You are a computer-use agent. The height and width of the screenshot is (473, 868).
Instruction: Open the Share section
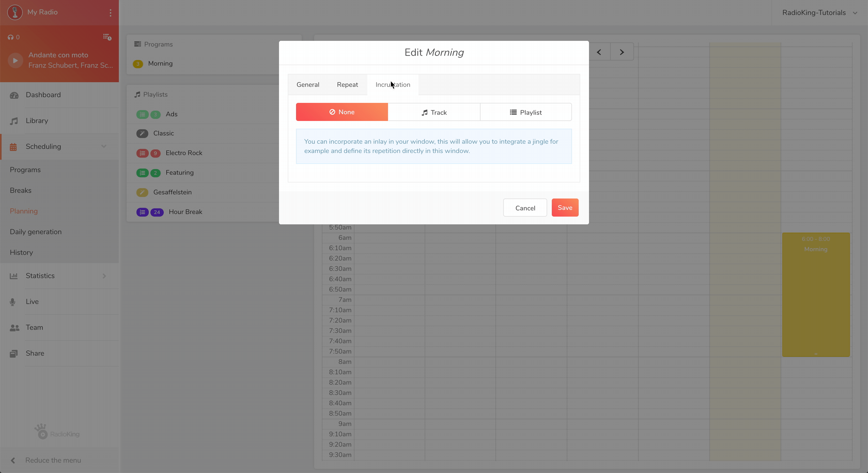[35, 353]
